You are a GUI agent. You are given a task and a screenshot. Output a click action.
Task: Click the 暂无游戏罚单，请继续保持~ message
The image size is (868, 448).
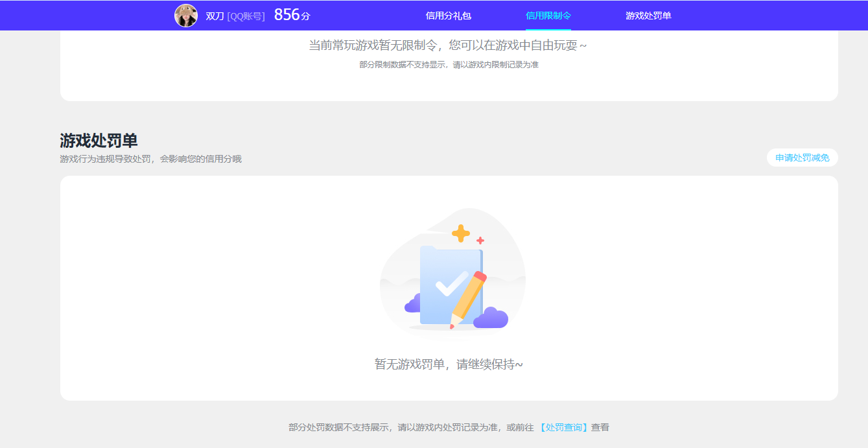tap(449, 364)
